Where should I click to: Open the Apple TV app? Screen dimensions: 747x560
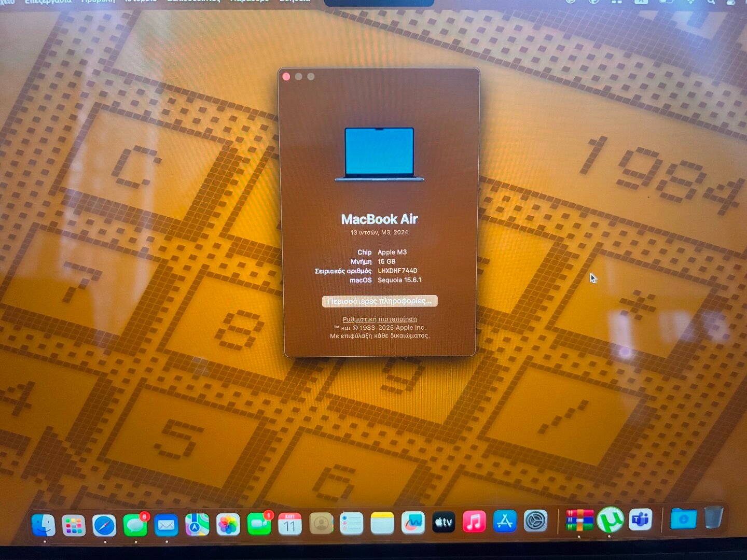444,522
